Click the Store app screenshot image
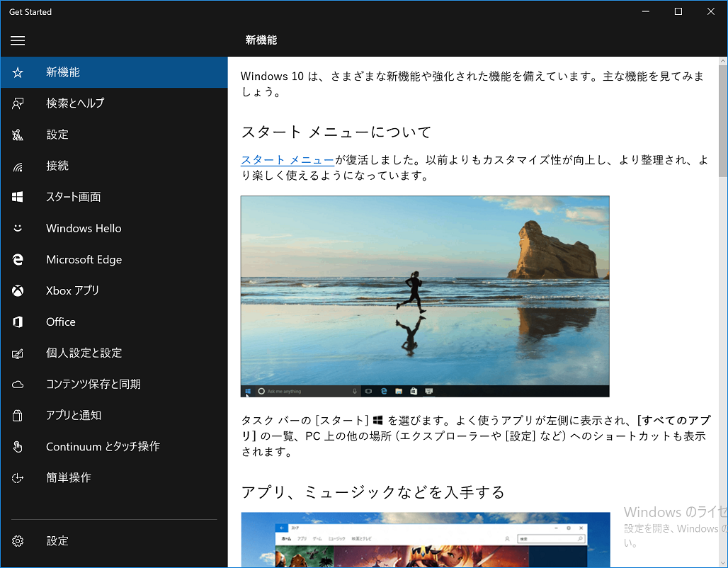This screenshot has height=568, width=728. click(426, 540)
